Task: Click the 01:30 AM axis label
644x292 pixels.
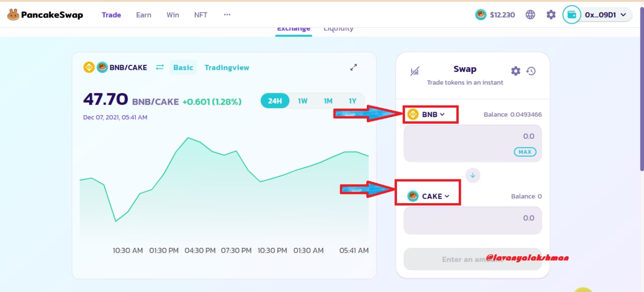Action: (308, 250)
